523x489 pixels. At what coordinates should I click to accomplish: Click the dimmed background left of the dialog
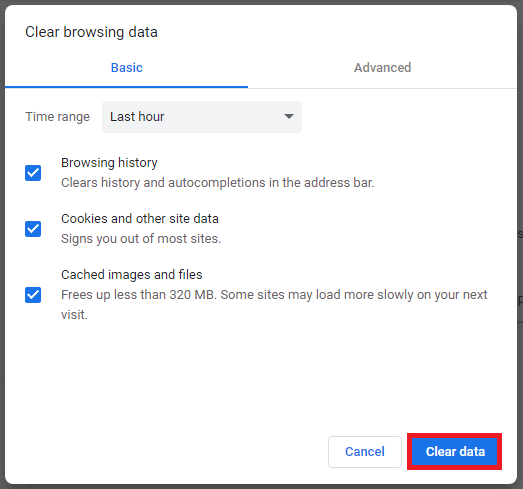tap(2, 244)
